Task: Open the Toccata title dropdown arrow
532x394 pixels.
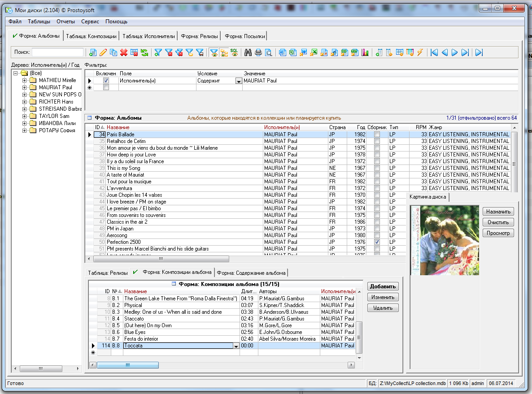Action: pyautogui.click(x=236, y=346)
